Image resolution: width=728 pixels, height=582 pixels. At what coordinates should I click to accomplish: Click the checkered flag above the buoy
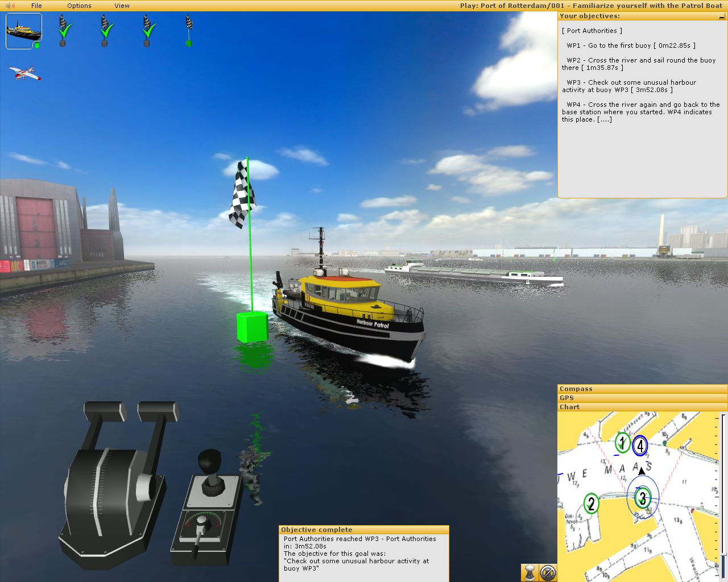pyautogui.click(x=242, y=194)
